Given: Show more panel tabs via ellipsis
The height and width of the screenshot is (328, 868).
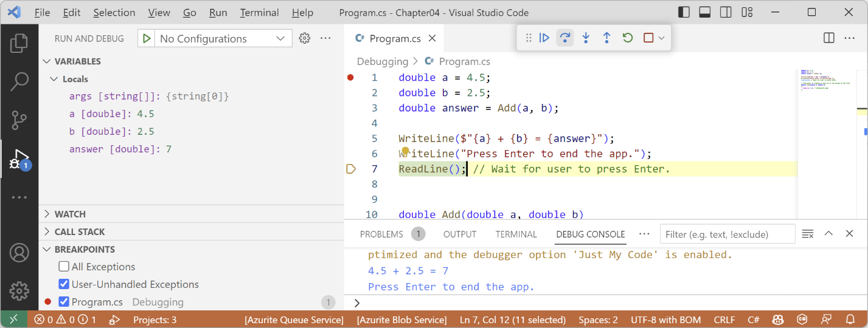Looking at the screenshot, I should click(x=644, y=234).
